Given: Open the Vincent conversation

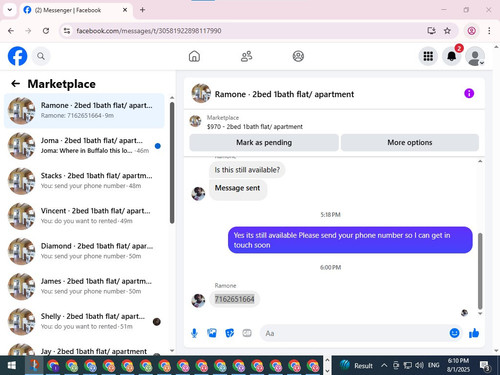Looking at the screenshot, I should tap(84, 216).
